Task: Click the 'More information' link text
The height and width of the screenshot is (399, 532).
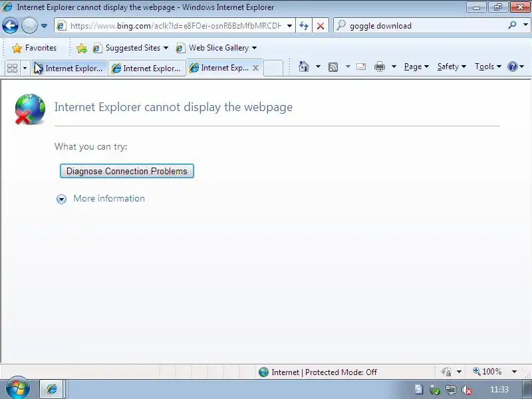Action: 109,198
